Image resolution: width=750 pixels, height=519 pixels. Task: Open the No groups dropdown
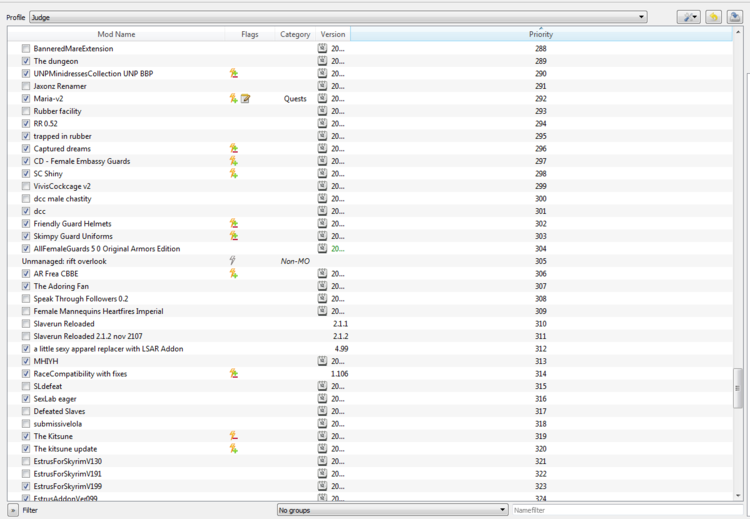point(392,510)
